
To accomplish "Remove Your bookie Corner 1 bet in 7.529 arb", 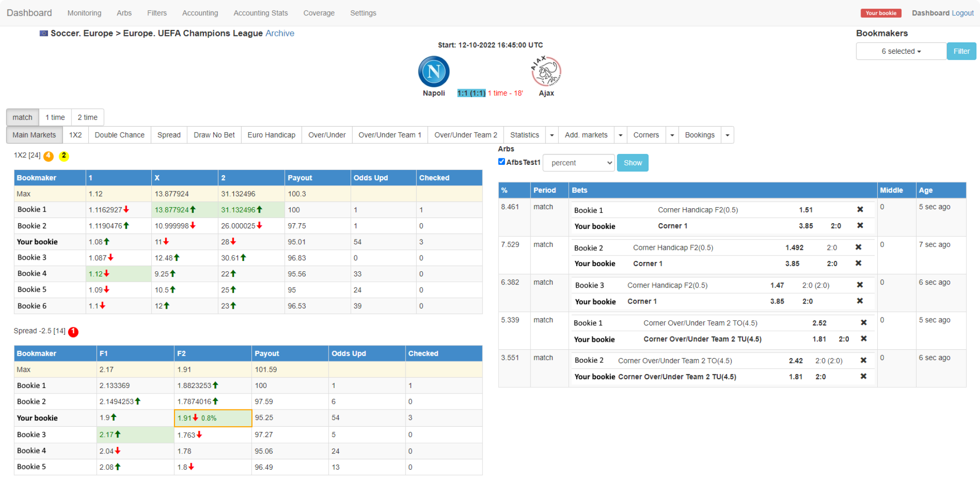I will (x=858, y=263).
